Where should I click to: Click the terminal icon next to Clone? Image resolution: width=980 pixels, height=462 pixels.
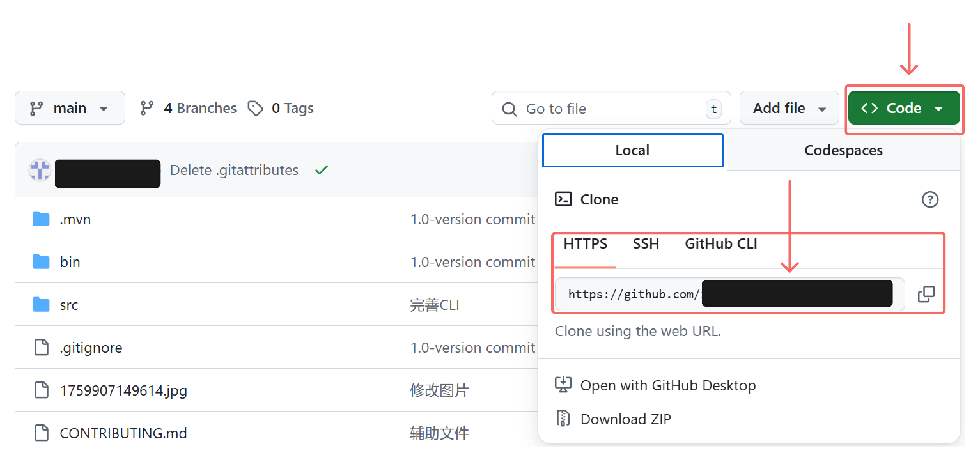coord(563,198)
